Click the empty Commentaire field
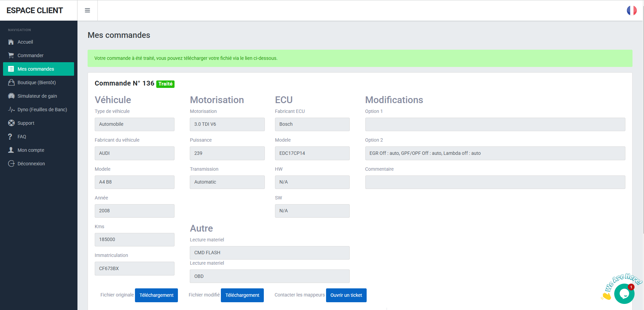644x310 pixels. coord(495,182)
